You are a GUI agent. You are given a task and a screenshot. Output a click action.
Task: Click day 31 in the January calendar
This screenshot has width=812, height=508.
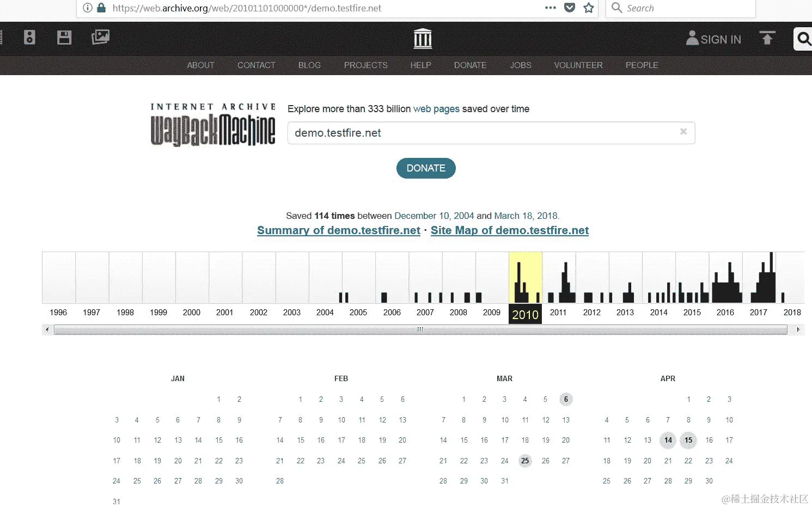click(117, 501)
